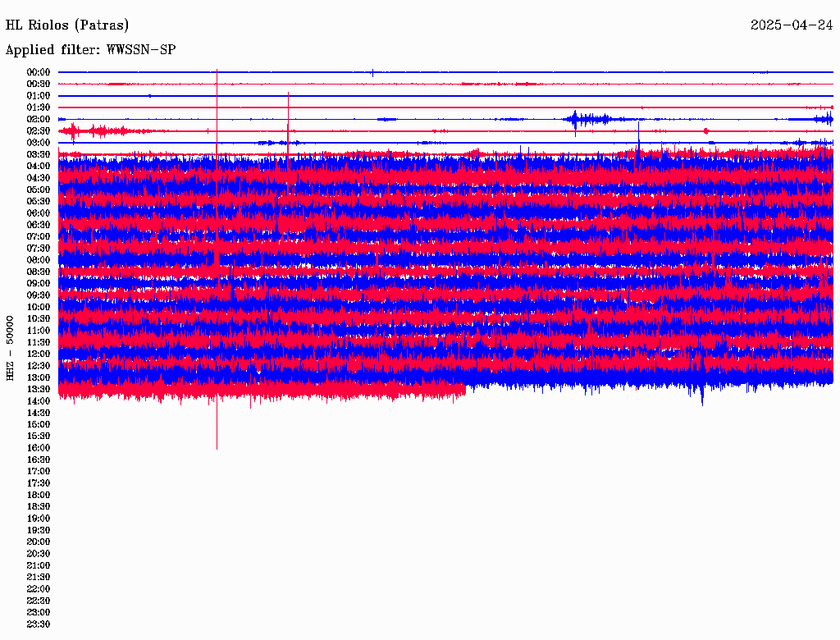Click the 15:00 time label
Viewport: 840px width, 640px height.
tap(39, 424)
